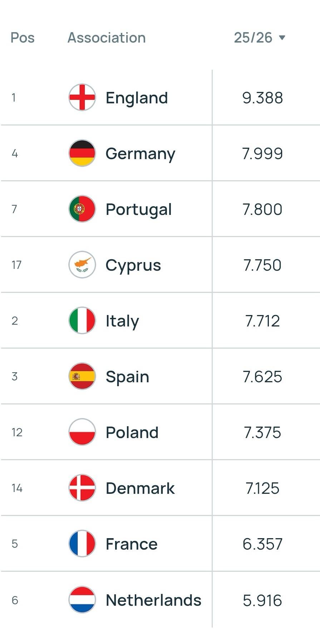Open the England association link
Viewport: 320px width, 644px height.
pyautogui.click(x=137, y=98)
